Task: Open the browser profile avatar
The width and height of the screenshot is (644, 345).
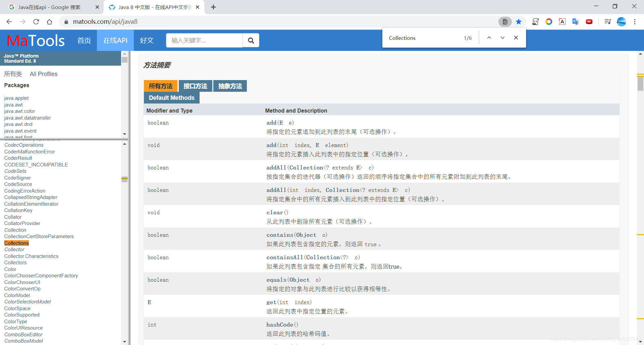Action: tap(621, 22)
